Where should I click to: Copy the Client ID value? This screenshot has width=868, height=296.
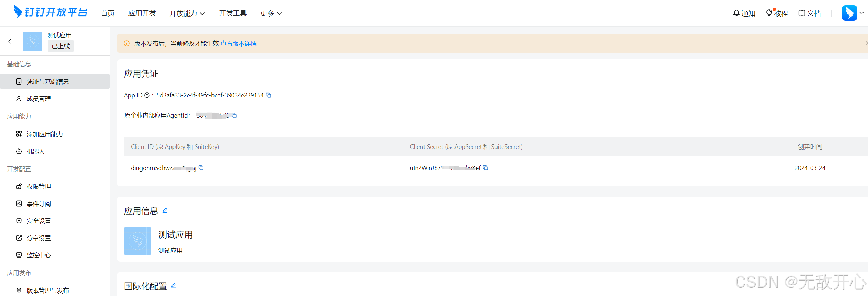point(201,168)
